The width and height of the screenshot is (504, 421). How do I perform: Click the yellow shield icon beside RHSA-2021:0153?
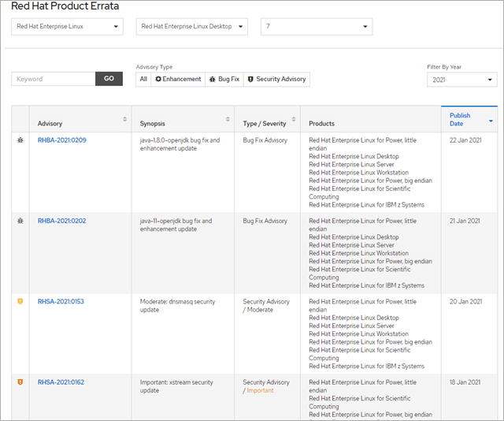click(20, 302)
